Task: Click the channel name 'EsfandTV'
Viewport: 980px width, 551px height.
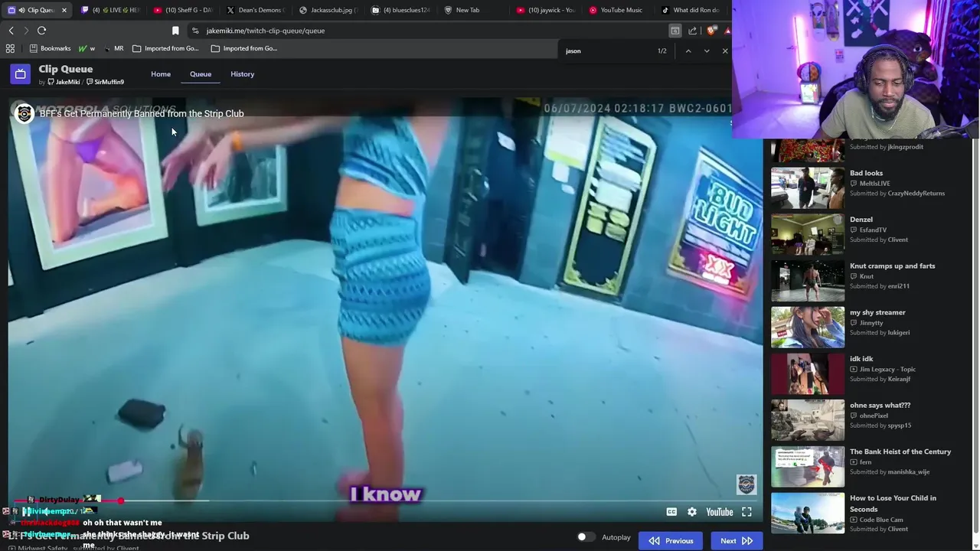Action: pyautogui.click(x=873, y=230)
